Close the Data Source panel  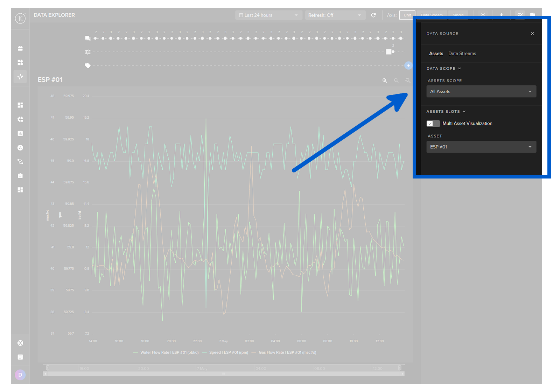tap(532, 34)
